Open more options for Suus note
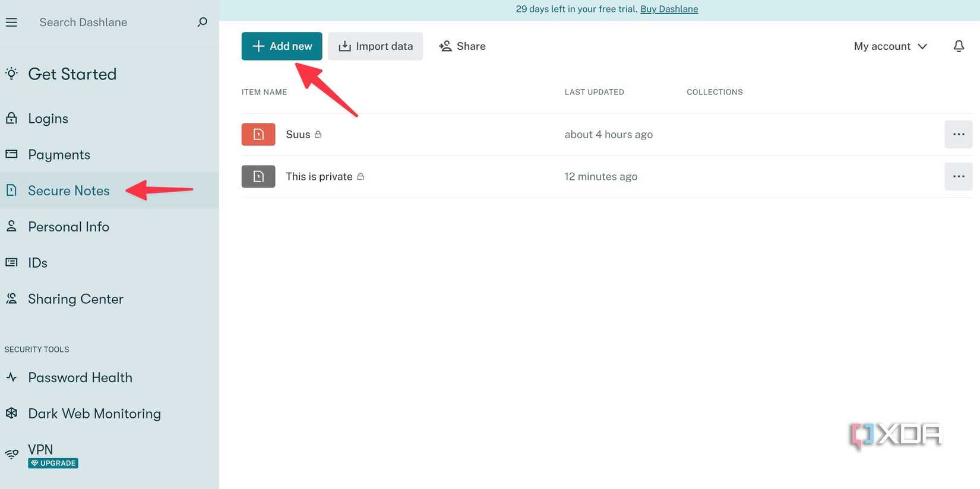980x489 pixels. 959,134
